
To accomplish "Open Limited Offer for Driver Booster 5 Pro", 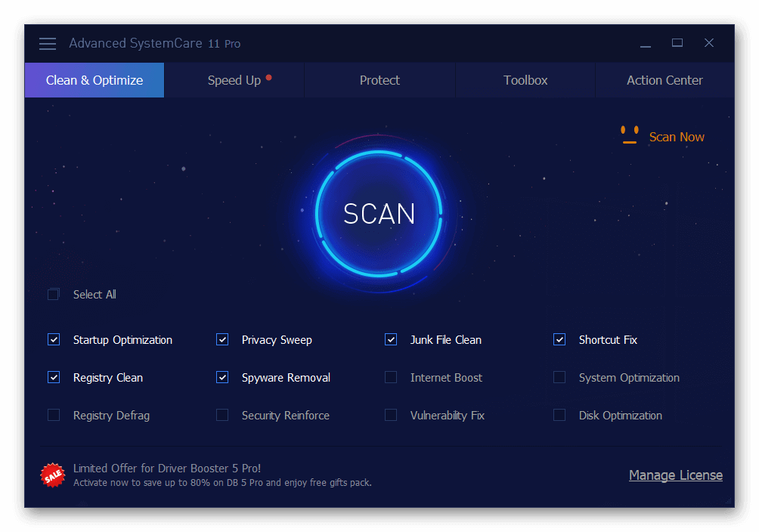I will tap(167, 468).
